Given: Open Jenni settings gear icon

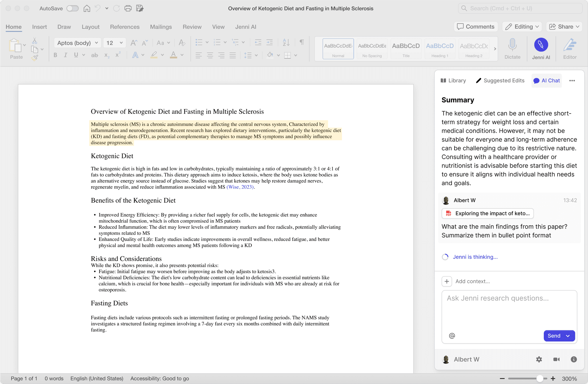Looking at the screenshot, I should 539,359.
